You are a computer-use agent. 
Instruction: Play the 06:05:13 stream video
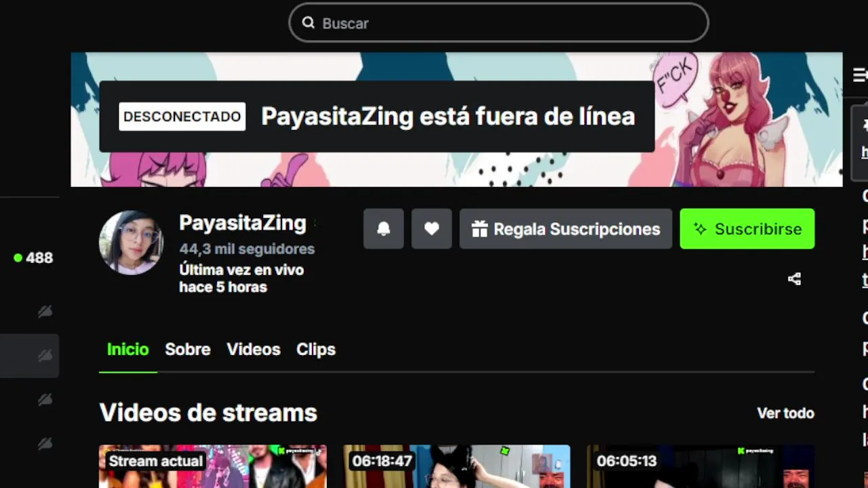[x=701, y=466]
